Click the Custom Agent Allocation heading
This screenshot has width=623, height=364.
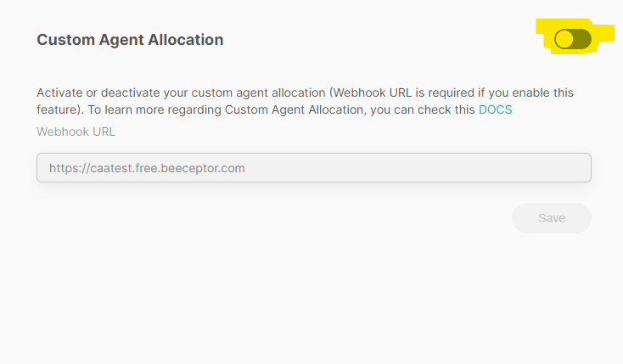pyautogui.click(x=130, y=40)
